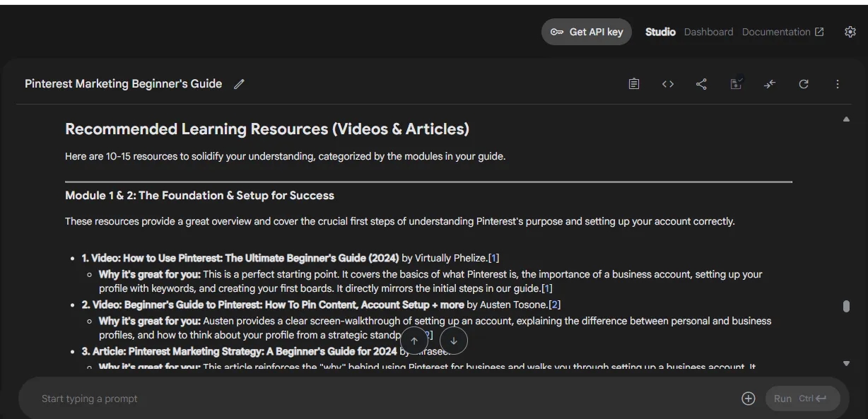
Task: Click 'Why it's great for you:' under item 1
Action: click(150, 274)
